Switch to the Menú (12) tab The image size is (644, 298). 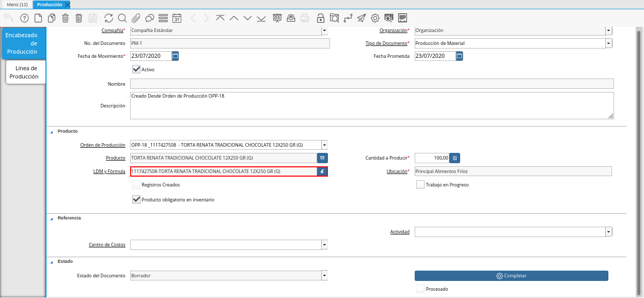point(17,5)
